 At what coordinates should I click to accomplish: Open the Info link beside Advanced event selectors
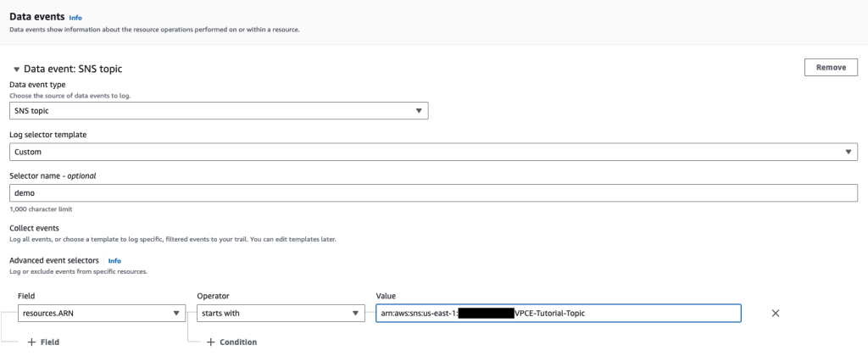pyautogui.click(x=114, y=261)
